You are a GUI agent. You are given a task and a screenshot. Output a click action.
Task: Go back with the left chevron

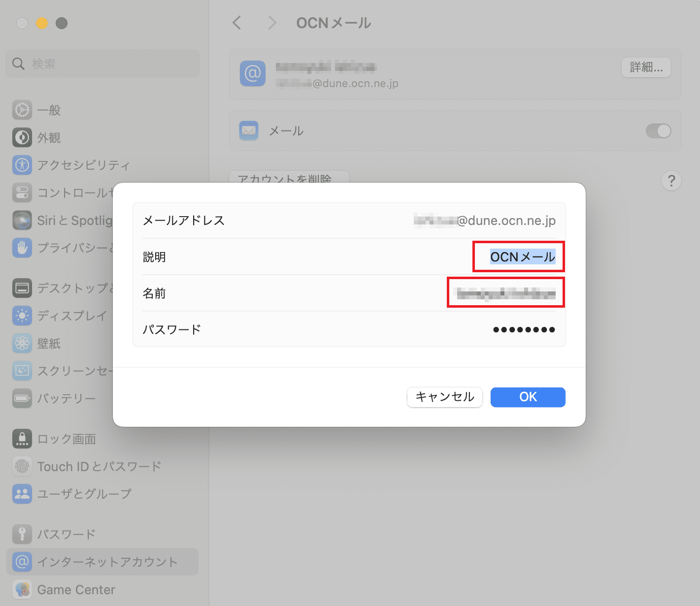(x=237, y=23)
